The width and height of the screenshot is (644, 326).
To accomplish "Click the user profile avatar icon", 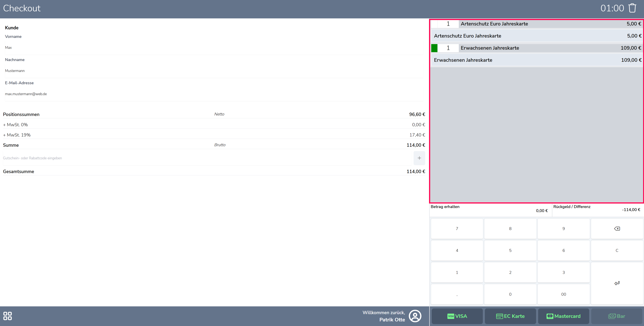I will point(415,316).
